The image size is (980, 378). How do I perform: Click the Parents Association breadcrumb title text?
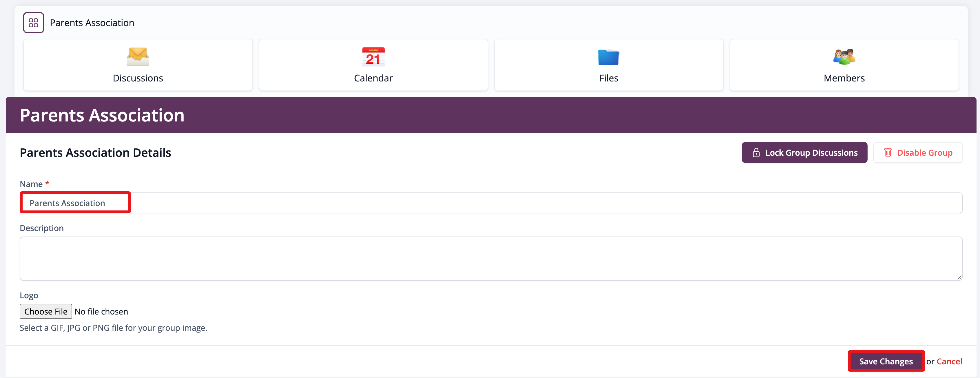[92, 23]
